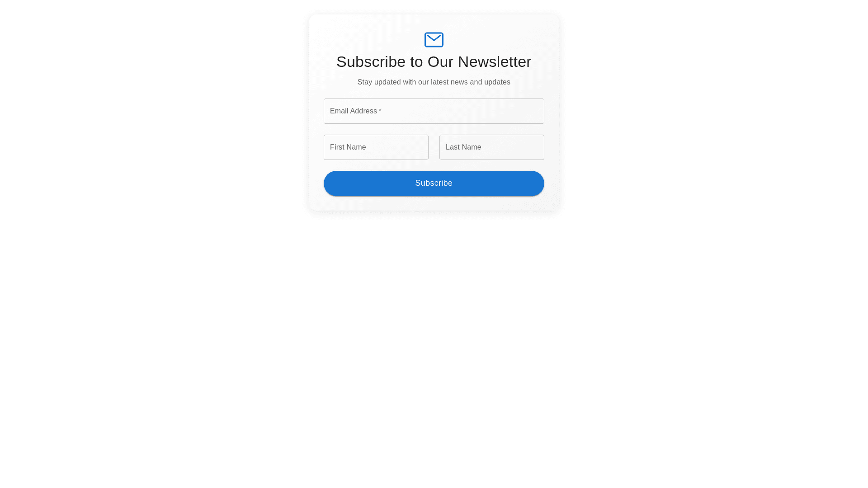Click the blue Subscribe button
Viewport: 868px width, 488px height.
pos(434,183)
